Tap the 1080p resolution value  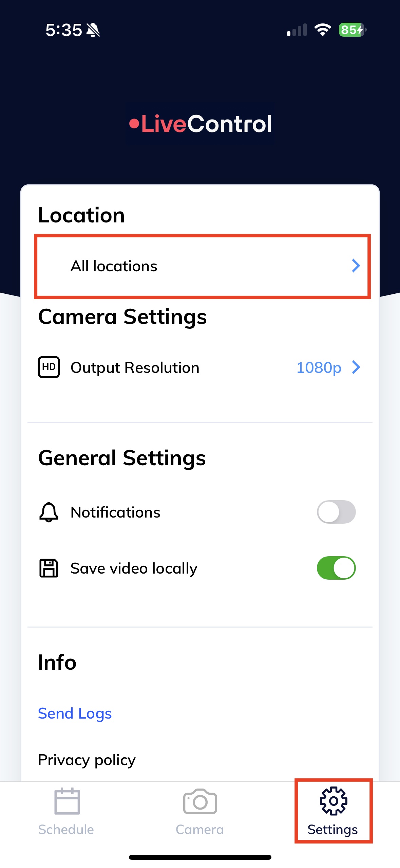tap(319, 367)
